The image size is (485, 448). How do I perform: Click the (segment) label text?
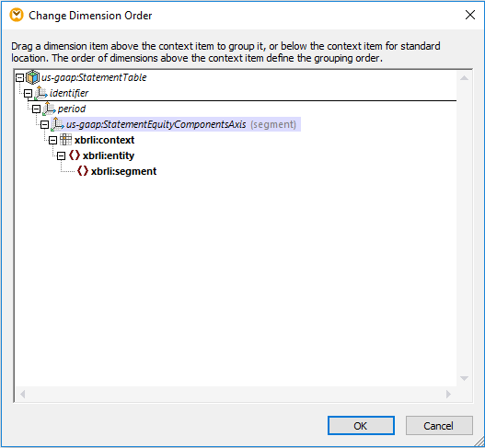[273, 124]
